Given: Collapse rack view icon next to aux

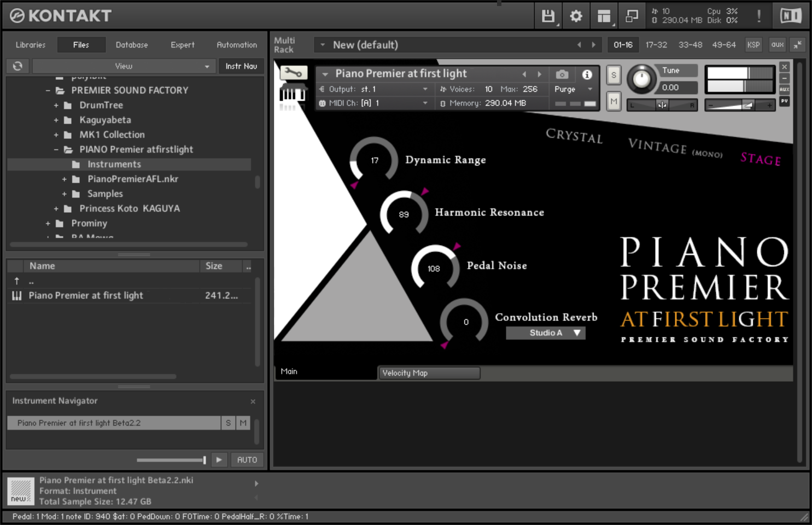Looking at the screenshot, I should pyautogui.click(x=798, y=45).
